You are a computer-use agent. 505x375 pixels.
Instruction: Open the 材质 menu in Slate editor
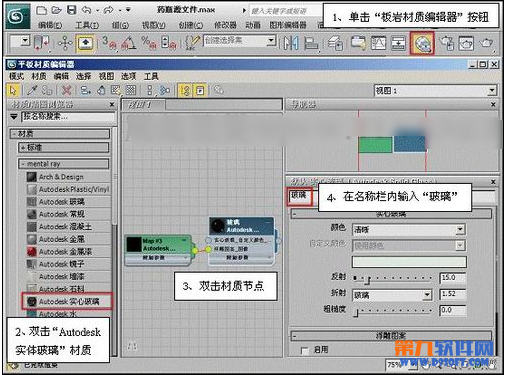(x=39, y=76)
